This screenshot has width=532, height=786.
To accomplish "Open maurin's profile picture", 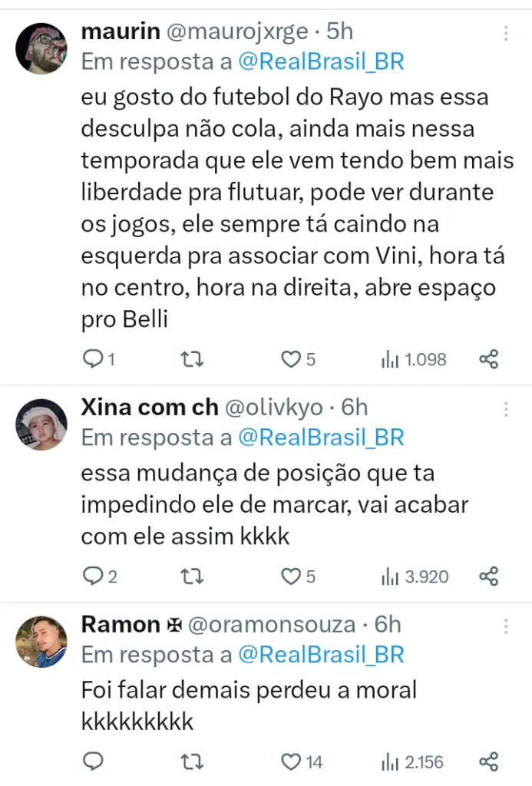I will [x=42, y=48].
